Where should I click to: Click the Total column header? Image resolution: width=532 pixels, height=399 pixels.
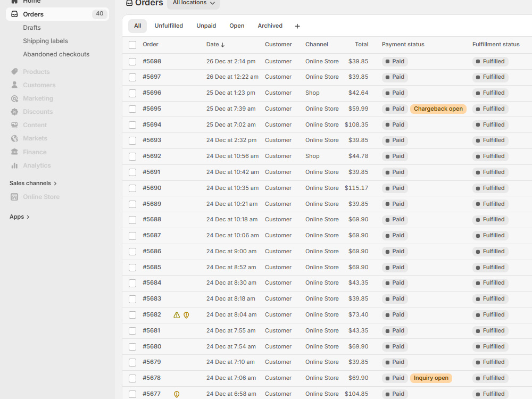362,45
